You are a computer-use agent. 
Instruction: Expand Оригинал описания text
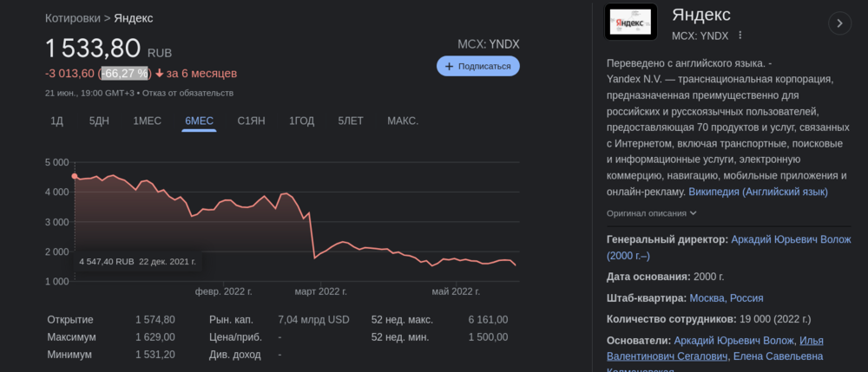click(x=652, y=213)
